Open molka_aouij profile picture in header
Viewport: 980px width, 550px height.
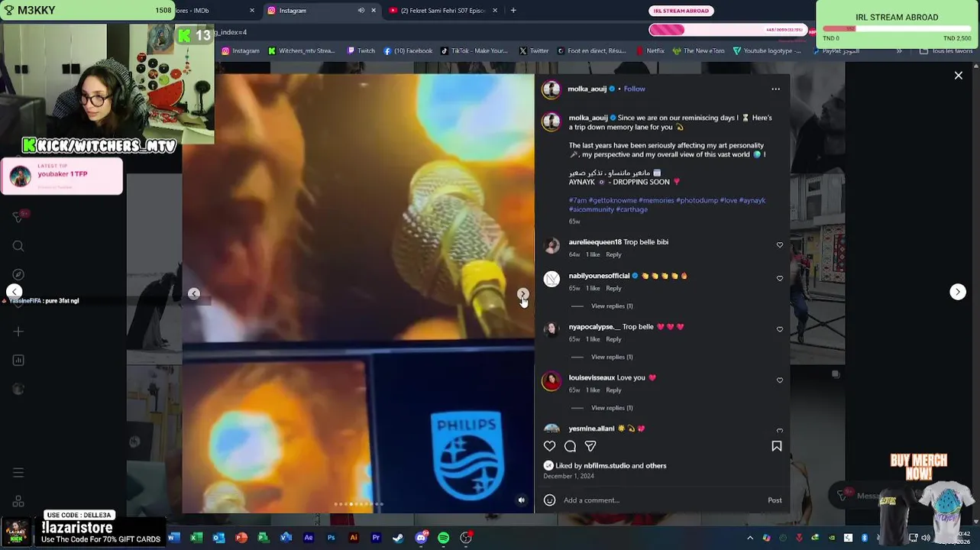[551, 89]
